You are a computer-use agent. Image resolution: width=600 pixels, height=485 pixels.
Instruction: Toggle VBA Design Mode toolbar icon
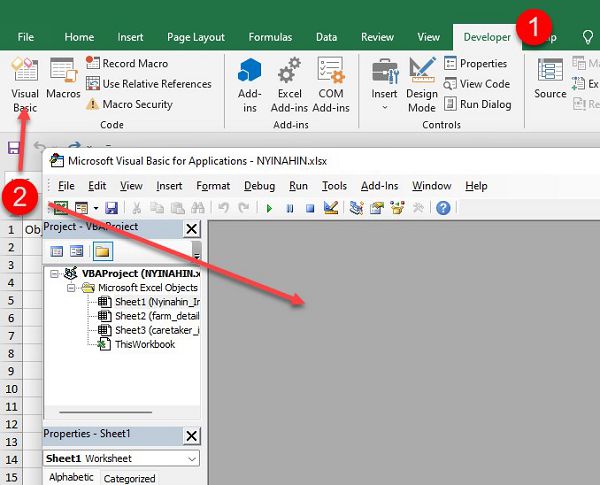point(331,208)
